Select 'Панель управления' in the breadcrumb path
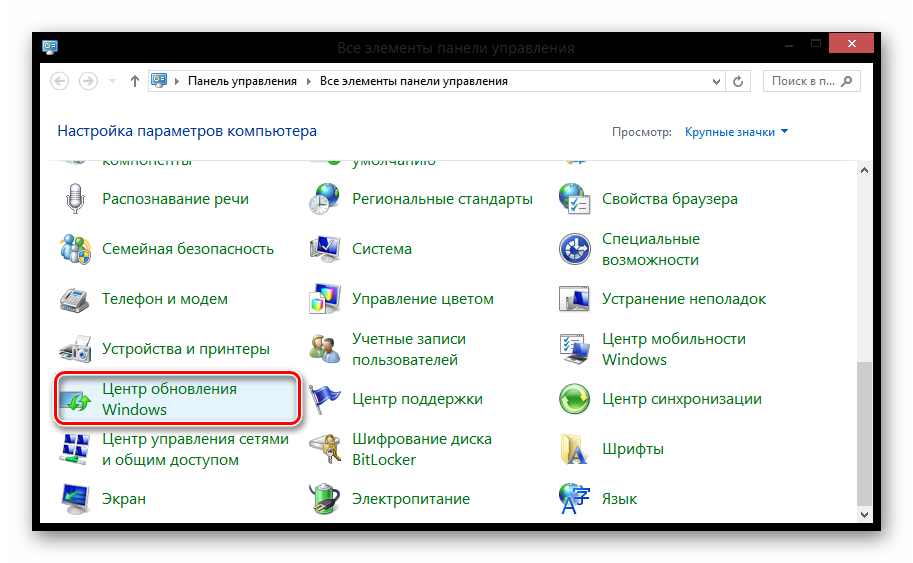Screen dimensions: 913x563 tap(242, 81)
